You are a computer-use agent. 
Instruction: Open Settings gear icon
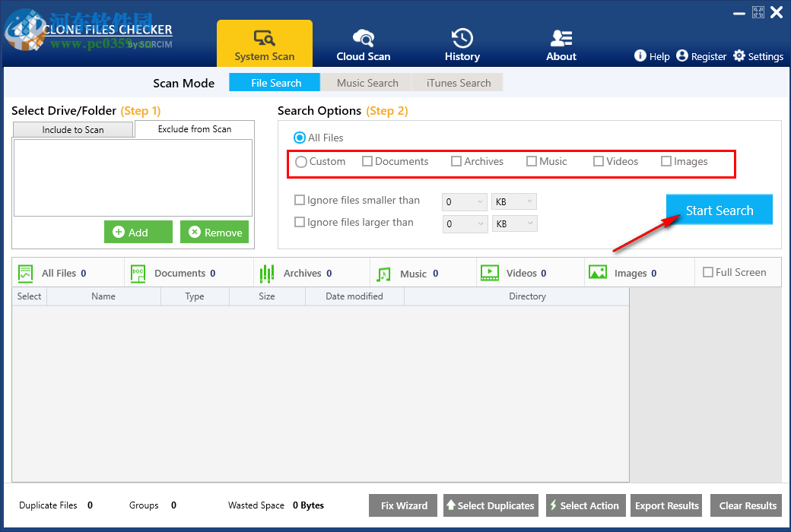(x=739, y=56)
